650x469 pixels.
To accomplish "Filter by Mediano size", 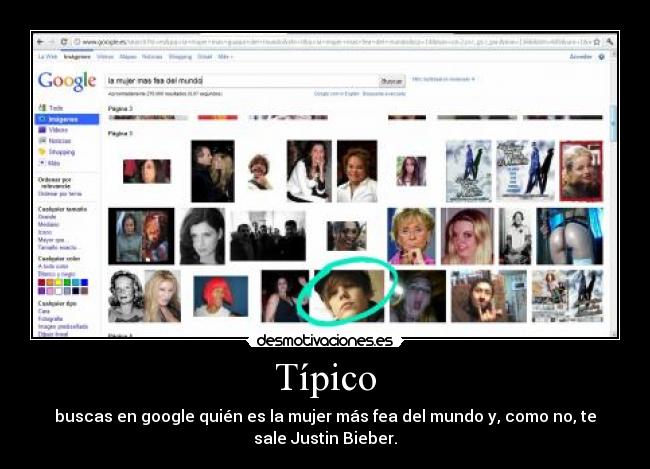I will pyautogui.click(x=49, y=224).
